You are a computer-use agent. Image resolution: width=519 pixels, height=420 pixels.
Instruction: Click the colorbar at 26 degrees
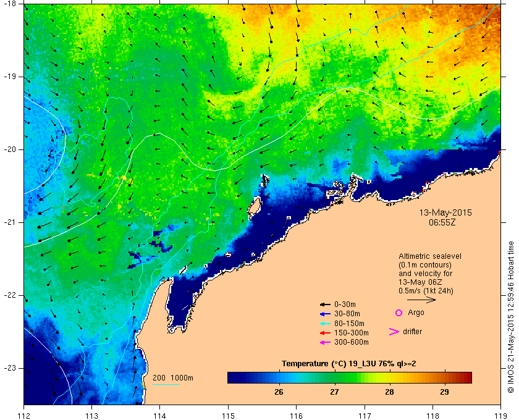tap(279, 377)
